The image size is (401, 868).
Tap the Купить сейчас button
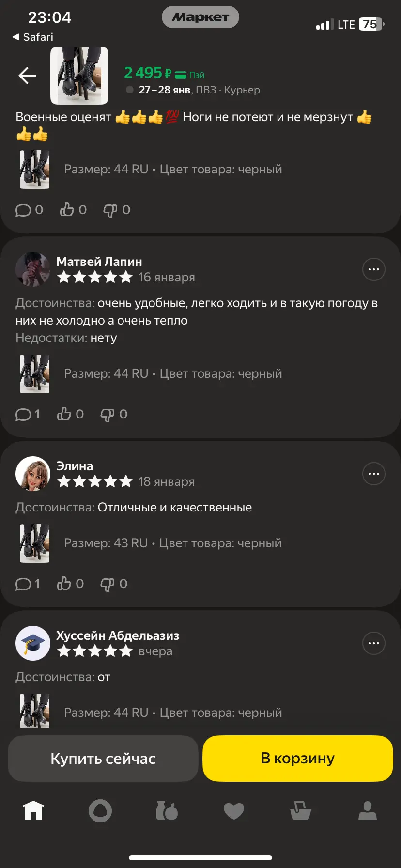103,759
